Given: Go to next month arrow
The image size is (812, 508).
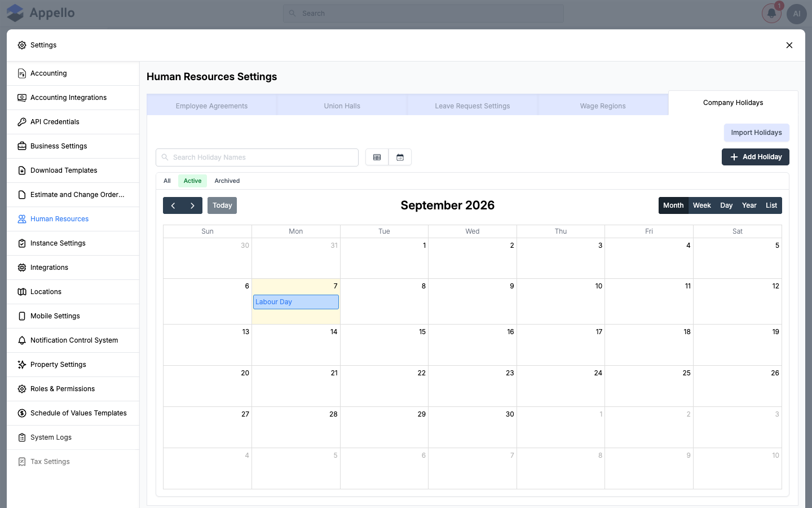Looking at the screenshot, I should pos(192,205).
